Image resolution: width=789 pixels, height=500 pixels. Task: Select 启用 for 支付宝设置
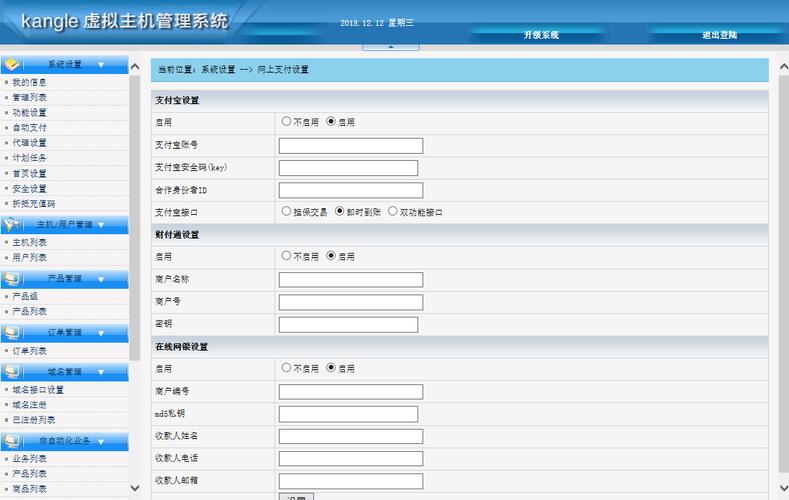pos(331,121)
